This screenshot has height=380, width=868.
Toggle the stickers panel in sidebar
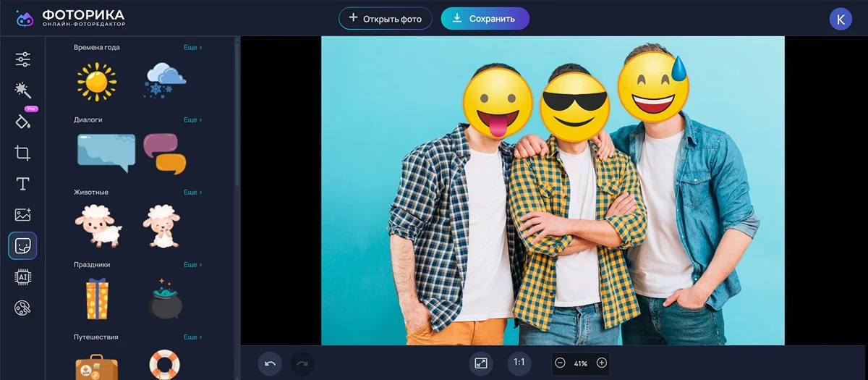[22, 246]
